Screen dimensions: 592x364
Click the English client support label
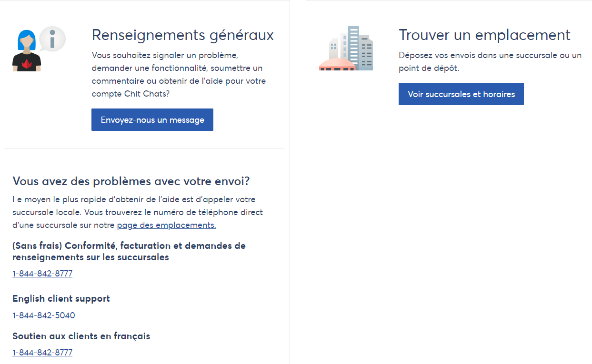pos(61,299)
